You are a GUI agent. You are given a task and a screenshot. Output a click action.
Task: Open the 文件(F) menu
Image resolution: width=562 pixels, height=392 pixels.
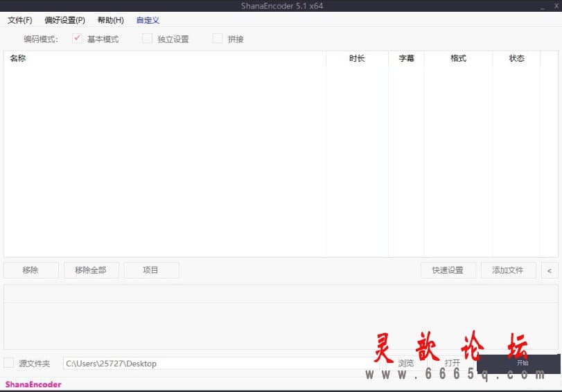point(19,20)
